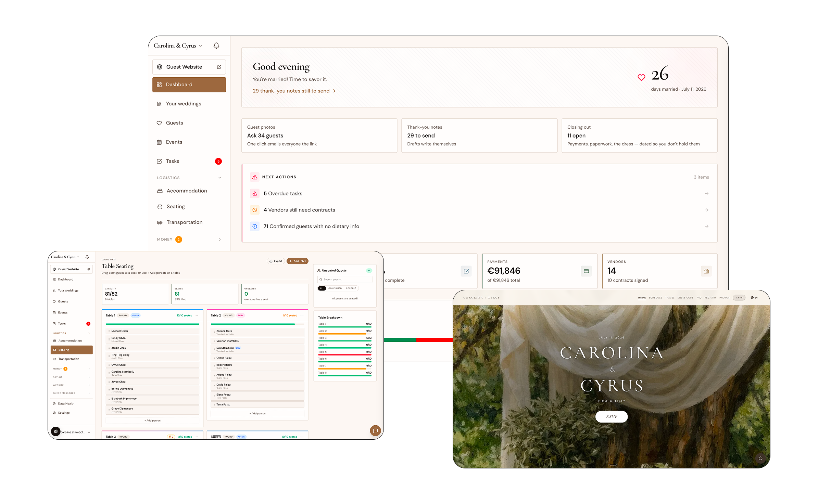Expand GUEST MESSAGES section in seating sidebar
This screenshot has width=818, height=504.
point(89,393)
